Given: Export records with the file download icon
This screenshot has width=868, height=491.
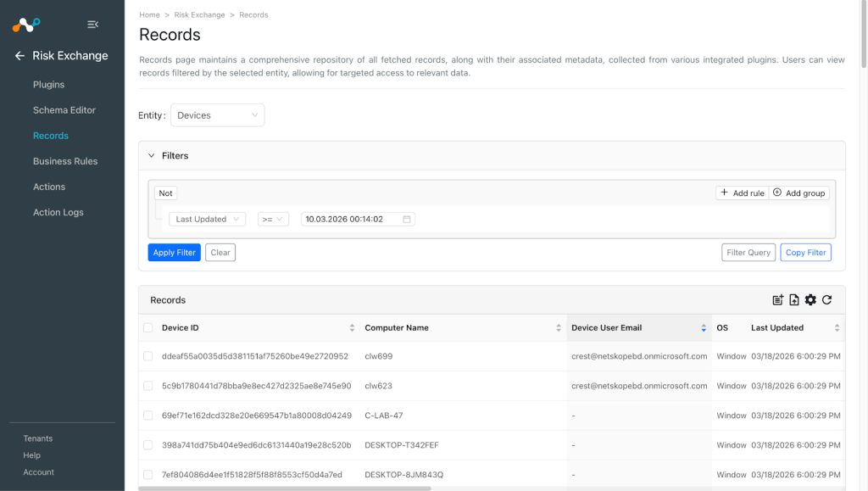Looking at the screenshot, I should point(793,300).
